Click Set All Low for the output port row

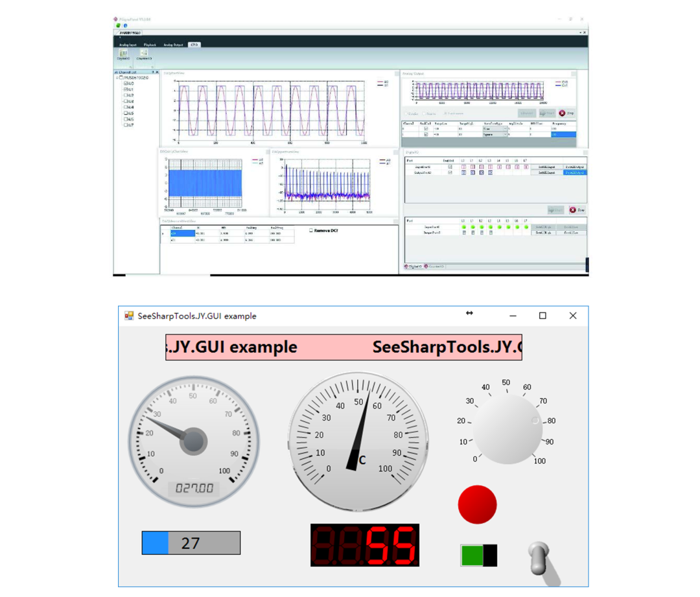(x=571, y=233)
